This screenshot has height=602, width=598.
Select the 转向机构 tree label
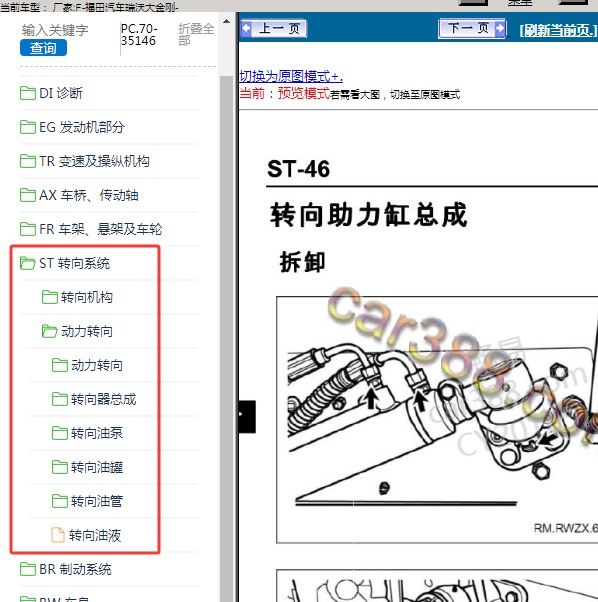[87, 297]
